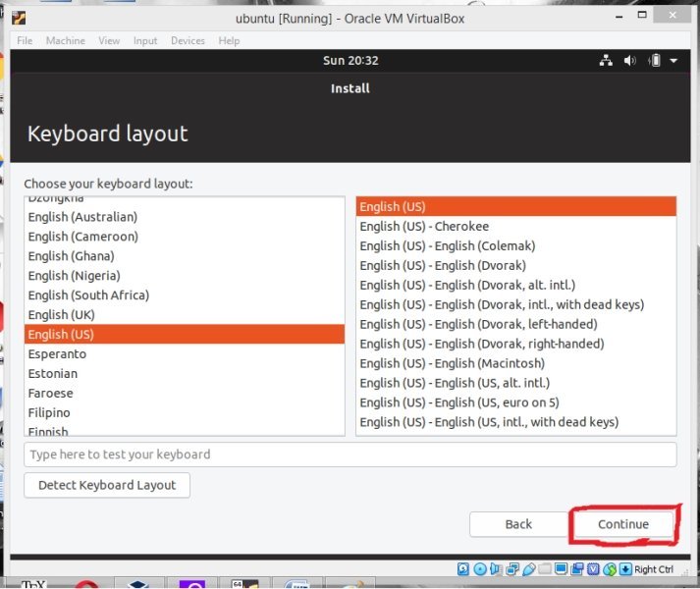Image resolution: width=700 pixels, height=589 pixels.
Task: Select Esperanto layout
Action: [x=185, y=354]
